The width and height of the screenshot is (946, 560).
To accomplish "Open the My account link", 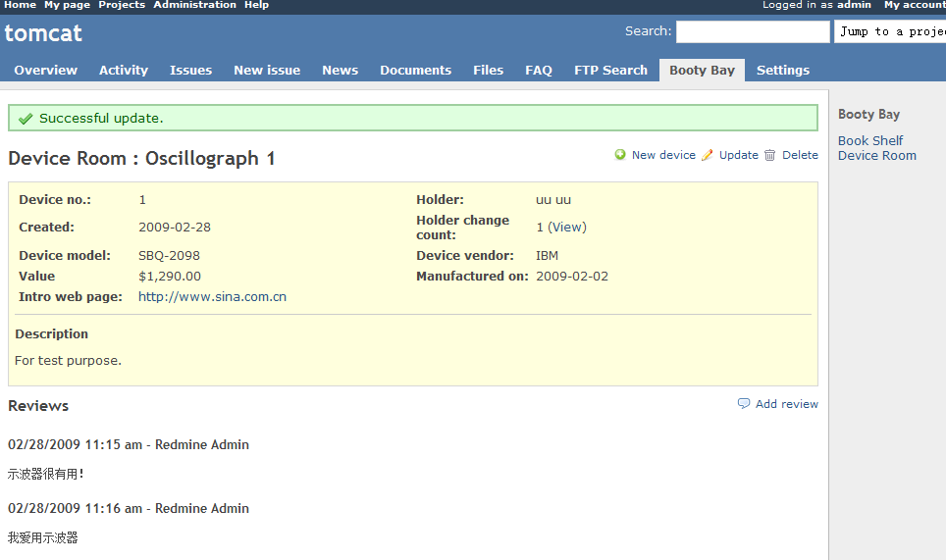I will [x=914, y=5].
